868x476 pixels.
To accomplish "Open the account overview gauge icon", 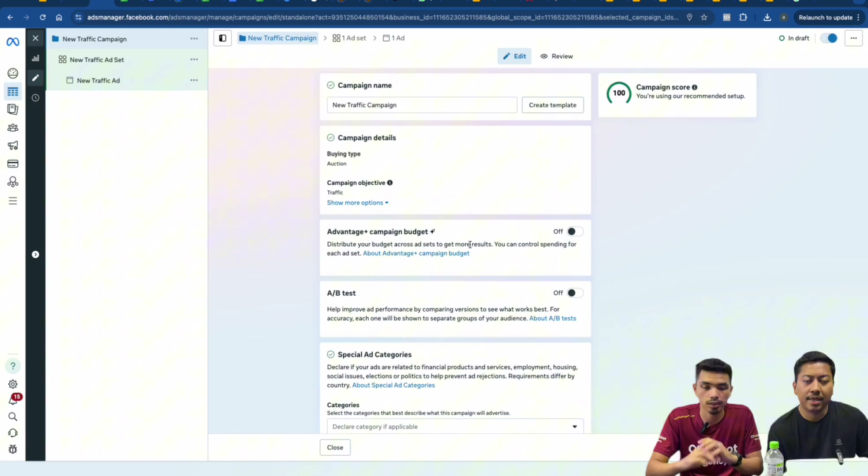I will tap(13, 73).
